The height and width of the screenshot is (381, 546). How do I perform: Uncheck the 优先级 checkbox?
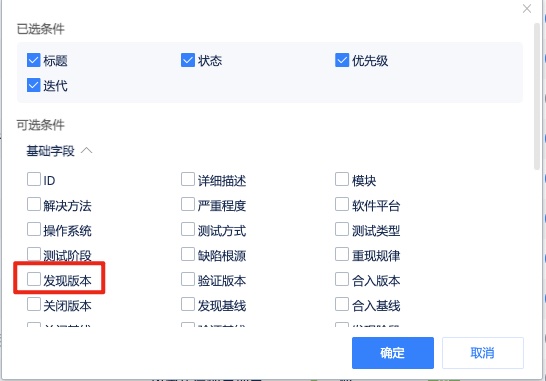coord(342,60)
